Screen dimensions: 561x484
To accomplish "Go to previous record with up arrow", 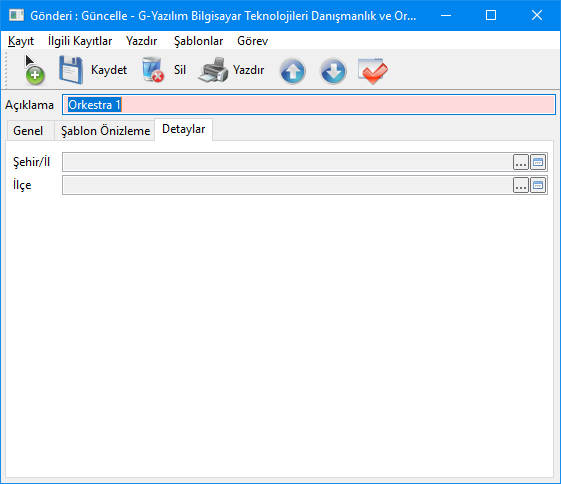I will click(292, 71).
